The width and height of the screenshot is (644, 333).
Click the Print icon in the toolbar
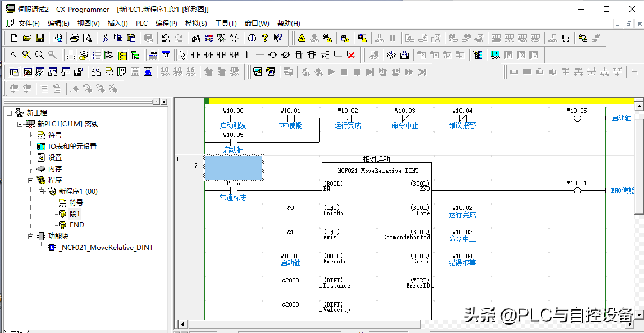(74, 38)
